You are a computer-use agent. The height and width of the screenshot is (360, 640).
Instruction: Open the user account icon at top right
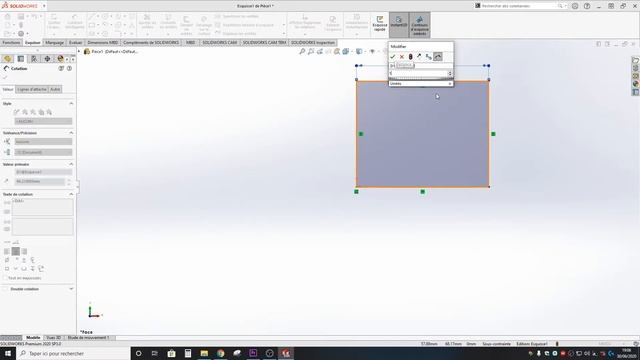[x=575, y=6]
